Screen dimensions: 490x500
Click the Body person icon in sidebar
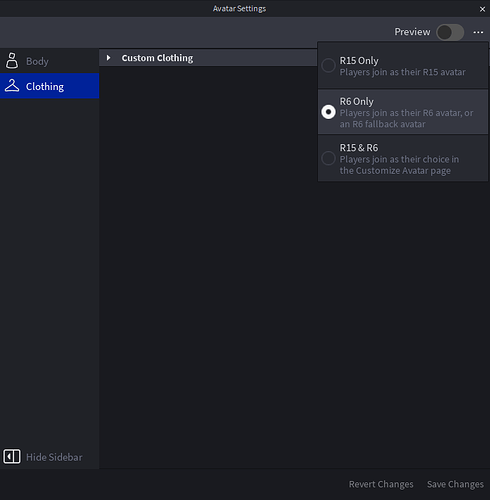click(12, 61)
